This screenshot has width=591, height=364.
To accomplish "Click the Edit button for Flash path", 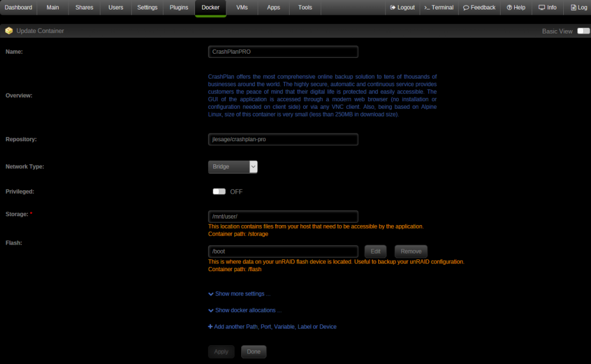I will 375,251.
